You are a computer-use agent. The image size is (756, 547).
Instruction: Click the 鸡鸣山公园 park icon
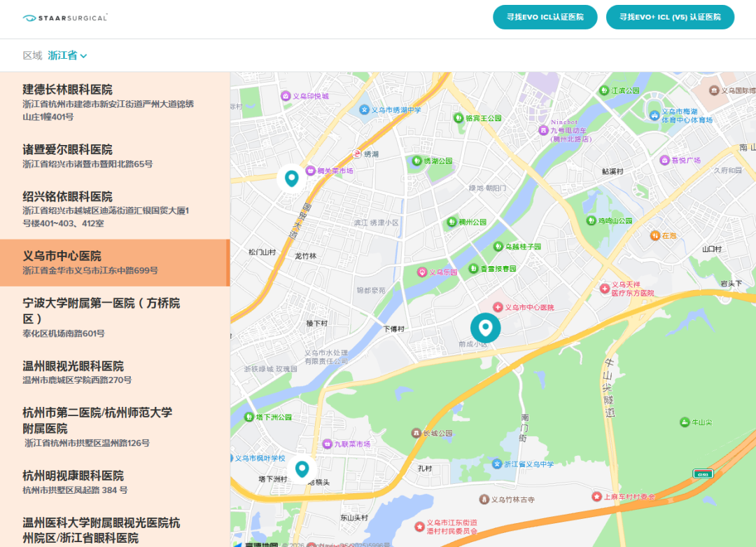[x=591, y=221]
